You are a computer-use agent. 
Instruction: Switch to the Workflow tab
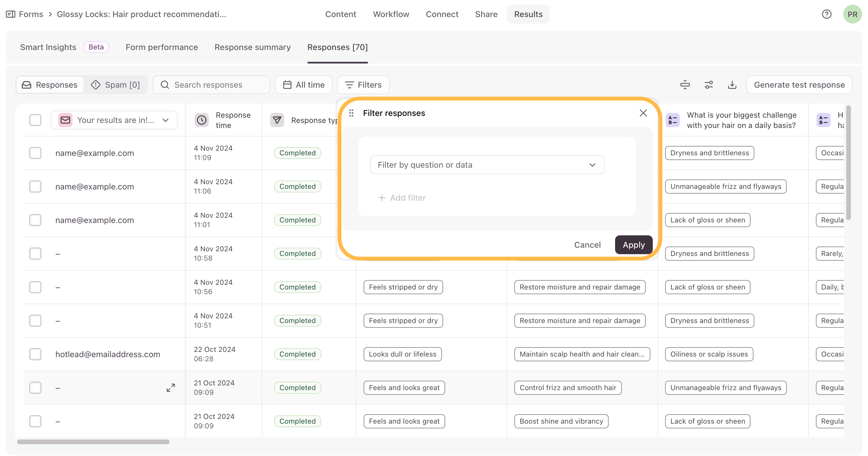pyautogui.click(x=391, y=14)
